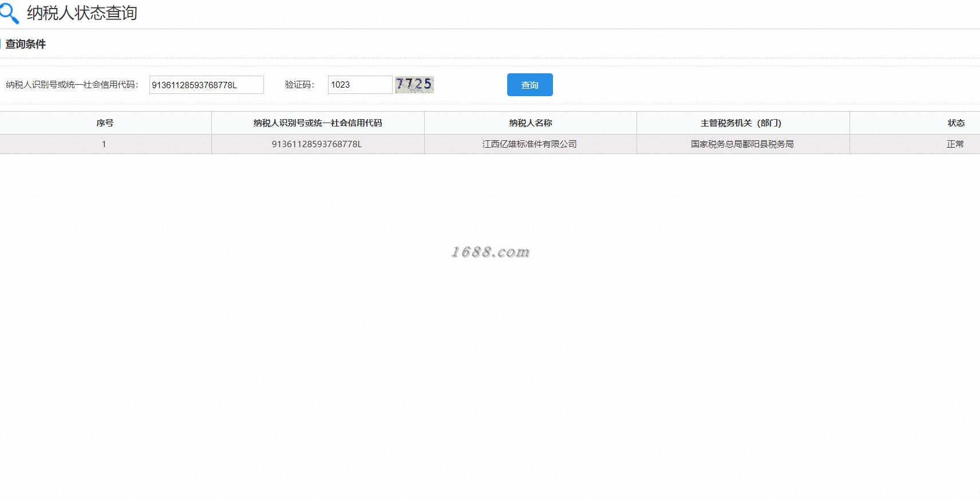Click the magnifier icon beside 纳税人状态查询
Image resolution: width=980 pixels, height=501 pixels.
[9, 13]
